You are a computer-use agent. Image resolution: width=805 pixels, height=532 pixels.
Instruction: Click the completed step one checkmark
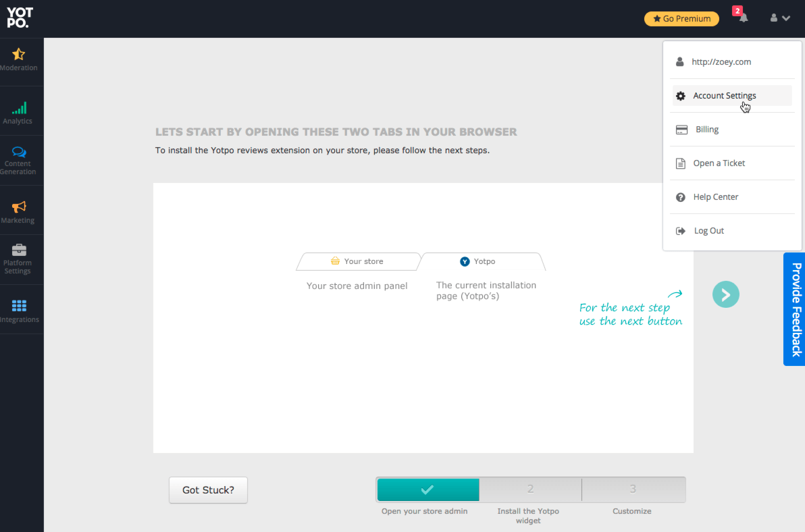[428, 489]
